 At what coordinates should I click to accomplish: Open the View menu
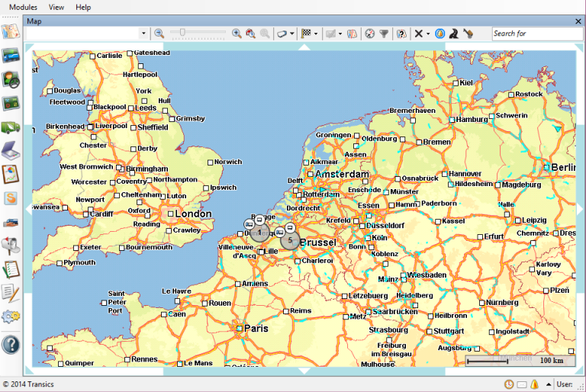[x=56, y=7]
